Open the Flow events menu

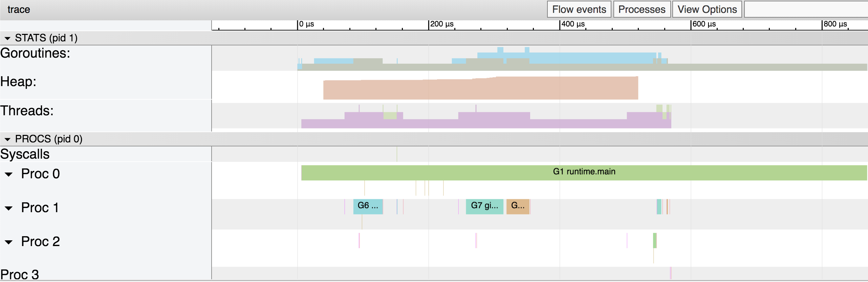tap(579, 9)
